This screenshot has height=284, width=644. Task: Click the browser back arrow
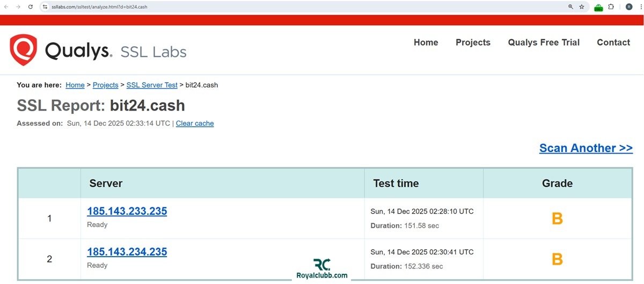(6, 7)
